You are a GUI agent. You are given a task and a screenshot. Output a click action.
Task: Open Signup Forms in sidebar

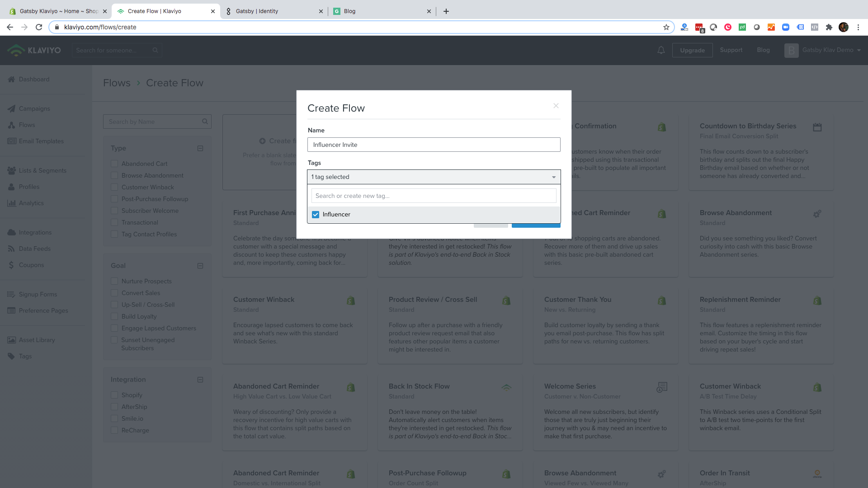pyautogui.click(x=32, y=294)
